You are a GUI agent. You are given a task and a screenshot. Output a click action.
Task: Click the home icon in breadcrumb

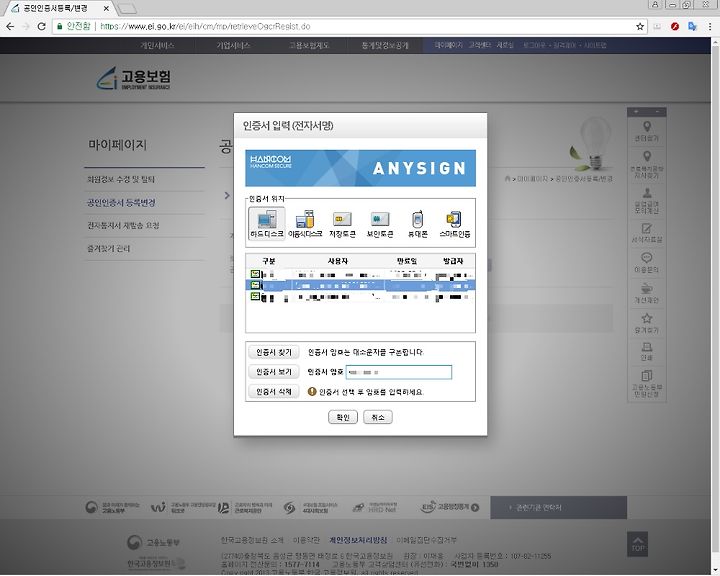coord(507,178)
